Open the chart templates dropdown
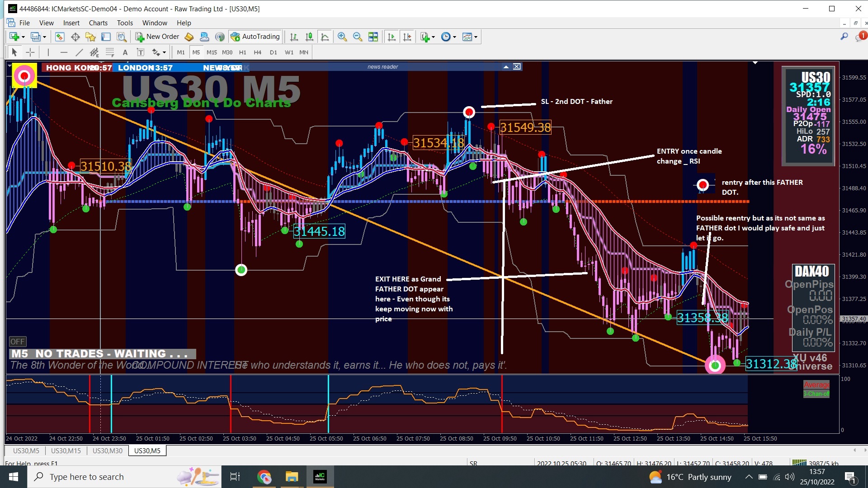Screen dimensions: 868x488 [x=476, y=37]
